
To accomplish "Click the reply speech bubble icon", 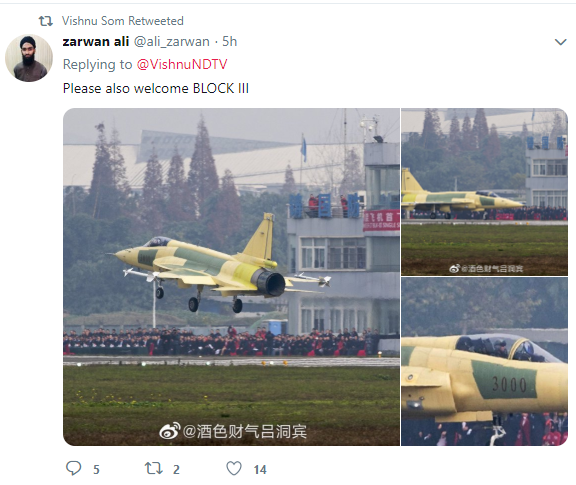I will tap(73, 468).
